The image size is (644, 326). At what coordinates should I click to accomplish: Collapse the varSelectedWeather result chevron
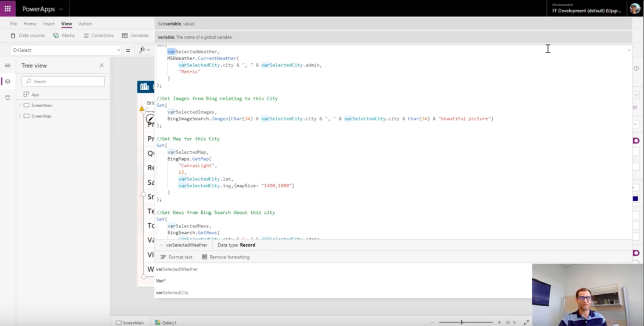(161, 245)
